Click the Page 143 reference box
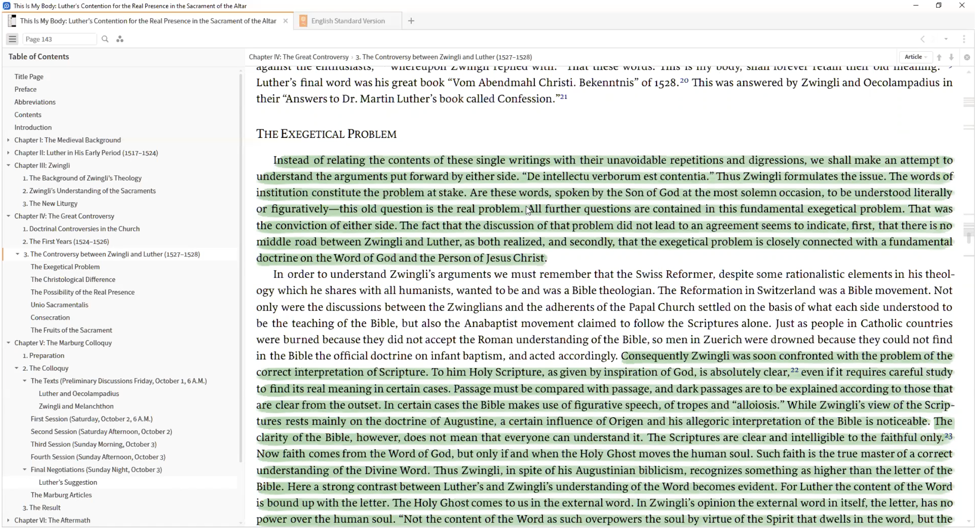The height and width of the screenshot is (529, 980). pyautogui.click(x=59, y=39)
